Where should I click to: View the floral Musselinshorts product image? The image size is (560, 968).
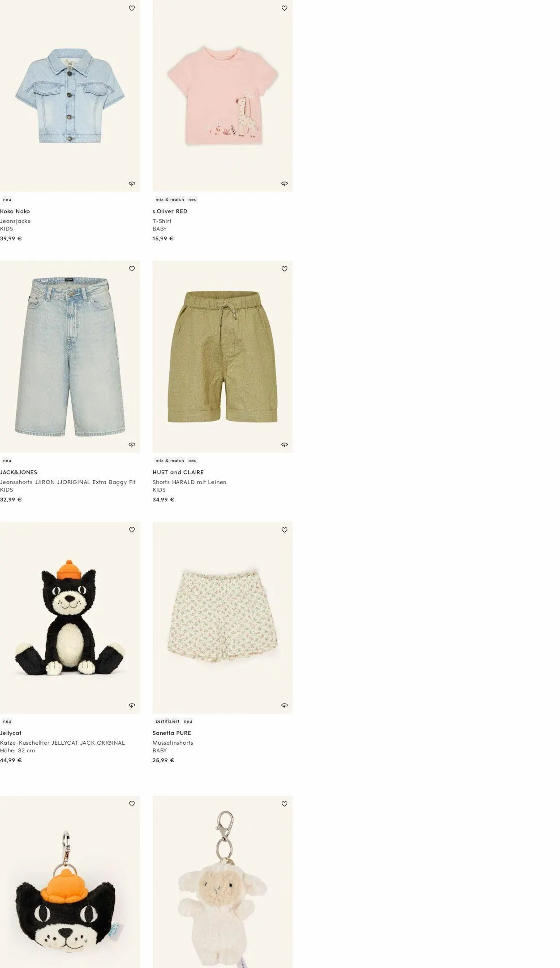222,617
